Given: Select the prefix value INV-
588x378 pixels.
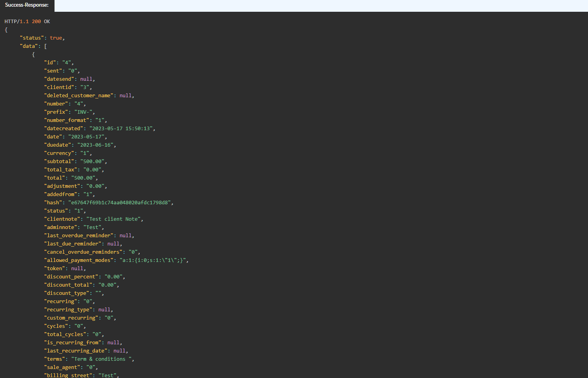Looking at the screenshot, I should pos(84,112).
